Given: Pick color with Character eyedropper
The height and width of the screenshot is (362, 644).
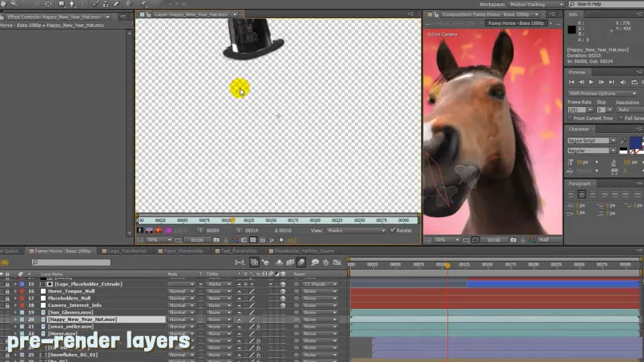Looking at the screenshot, I should (x=623, y=140).
